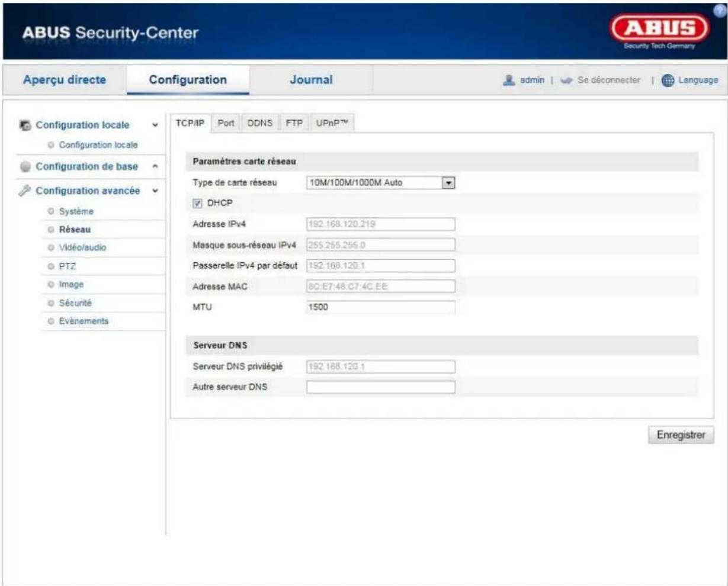Switch to the TCP/IP tab

pos(190,123)
